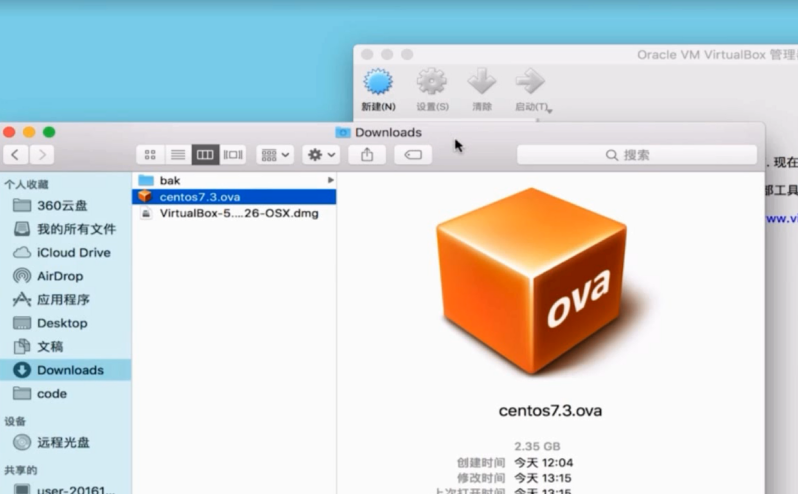The height and width of the screenshot is (494, 798).
Task: Switch Finder to list view
Action: pyautogui.click(x=178, y=155)
